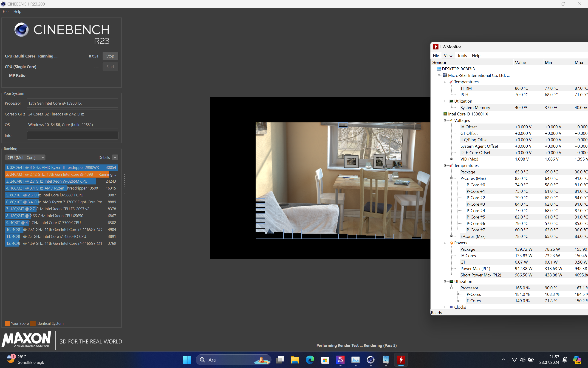Image resolution: width=588 pixels, height=368 pixels.
Task: Collapse the P-Cores (Max) temperature group
Action: pos(451,178)
